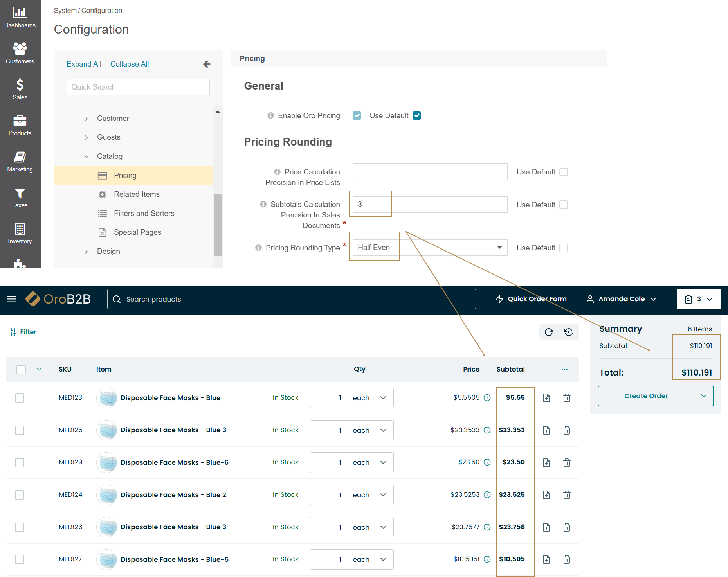Screen dimensions: 728x577
Task: Enable Use Default for Pricing Rounding Type
Action: click(564, 248)
